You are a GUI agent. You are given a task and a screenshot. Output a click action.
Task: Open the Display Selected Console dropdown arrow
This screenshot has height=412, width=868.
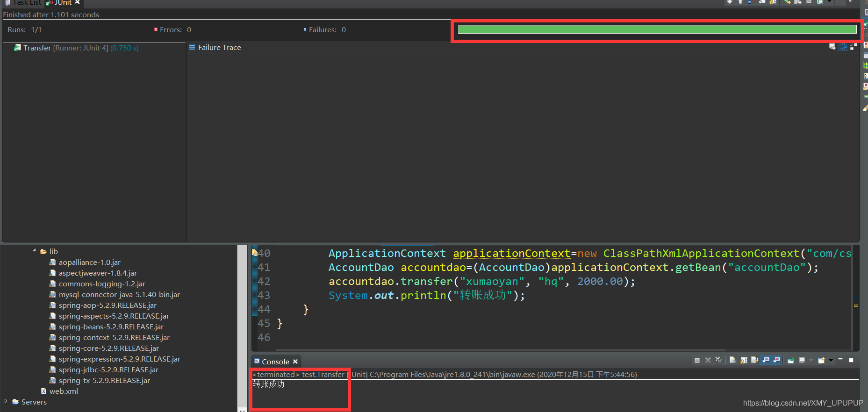(x=811, y=360)
